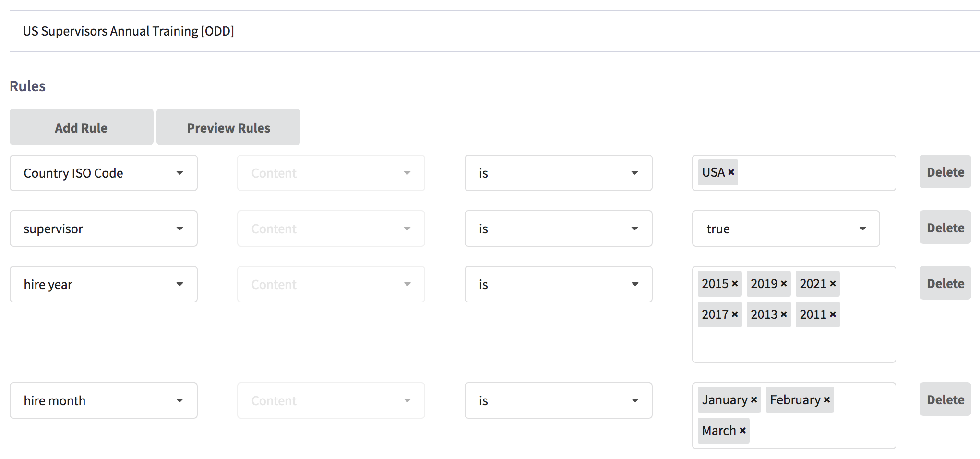Image resolution: width=980 pixels, height=459 pixels.
Task: Remove the 2013 hire year tag
Action: tap(784, 314)
